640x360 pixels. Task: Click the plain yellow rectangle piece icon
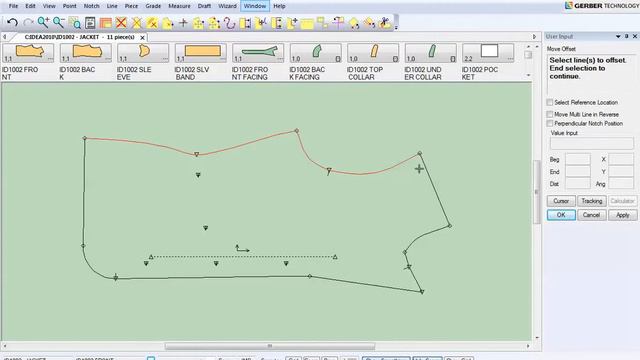coord(307,23)
